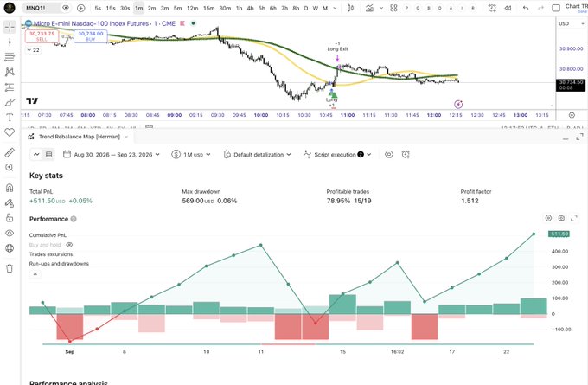This screenshot has width=588, height=385.
Task: Toggle lock all drawings
Action: pyautogui.click(x=10, y=218)
